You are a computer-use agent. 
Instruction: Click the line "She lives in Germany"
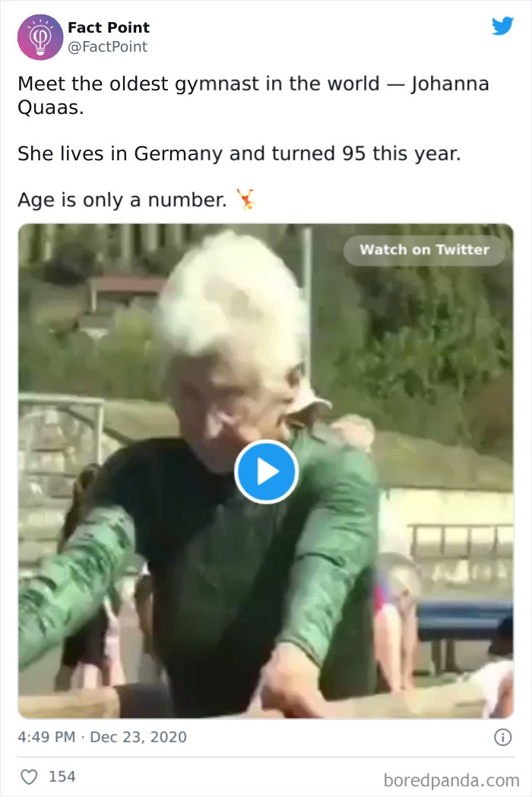(x=239, y=153)
